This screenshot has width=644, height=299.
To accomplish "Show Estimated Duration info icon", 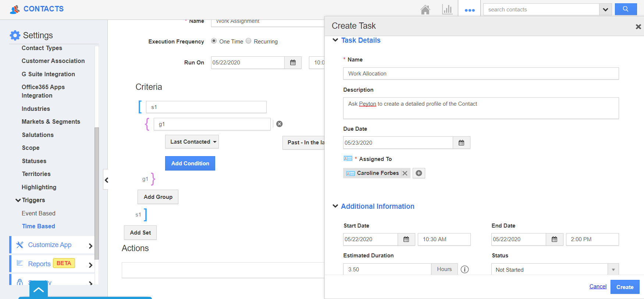I will click(x=465, y=270).
